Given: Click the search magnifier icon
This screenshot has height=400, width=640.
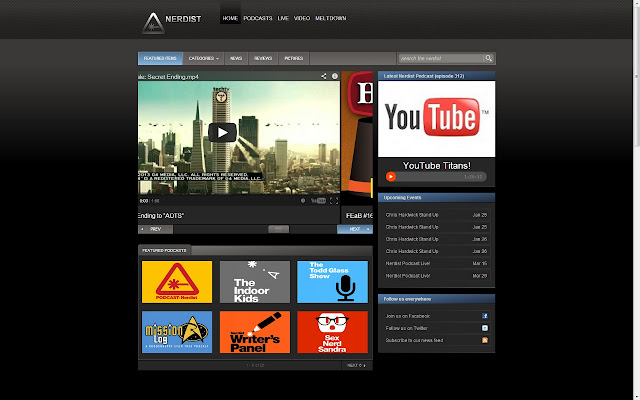Looking at the screenshot, I should click(x=488, y=58).
